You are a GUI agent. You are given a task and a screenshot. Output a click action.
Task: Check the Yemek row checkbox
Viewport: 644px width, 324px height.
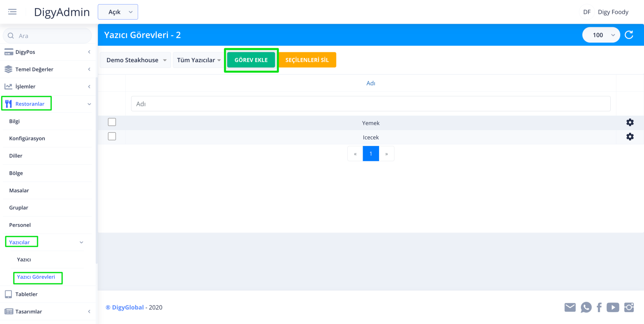point(112,122)
